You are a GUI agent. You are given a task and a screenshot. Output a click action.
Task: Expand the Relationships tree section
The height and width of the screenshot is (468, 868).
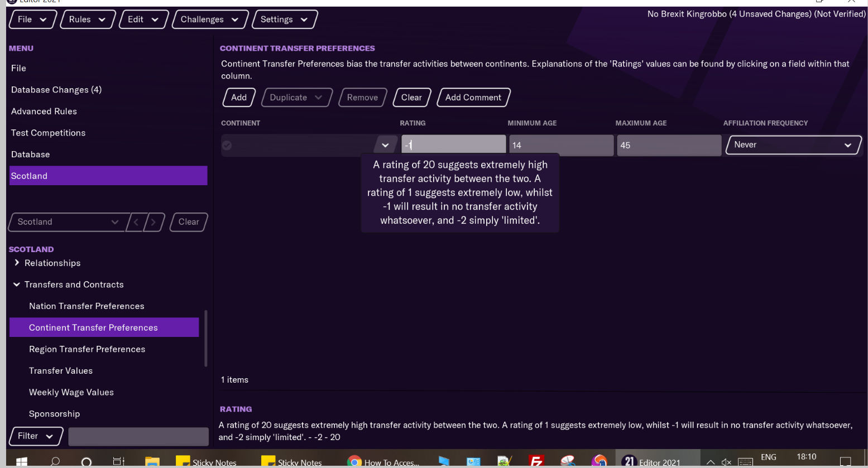coord(17,263)
